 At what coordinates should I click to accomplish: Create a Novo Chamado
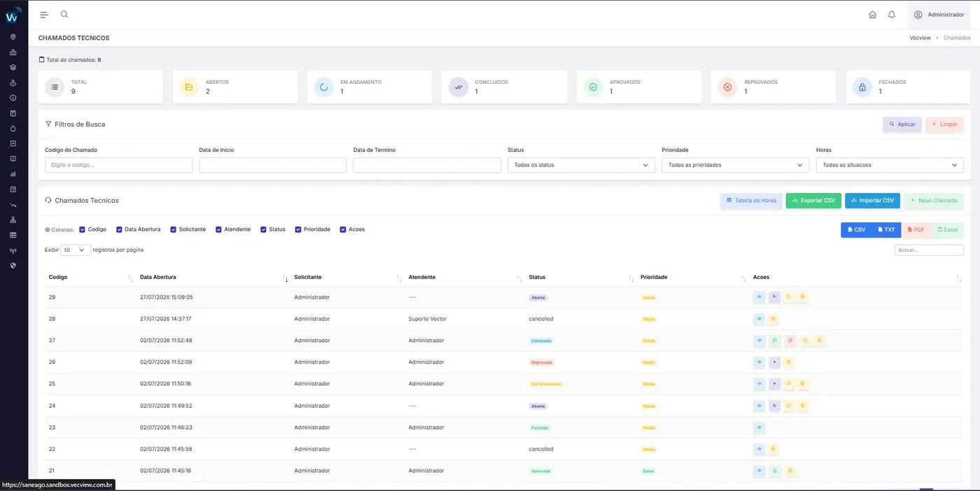pyautogui.click(x=934, y=201)
